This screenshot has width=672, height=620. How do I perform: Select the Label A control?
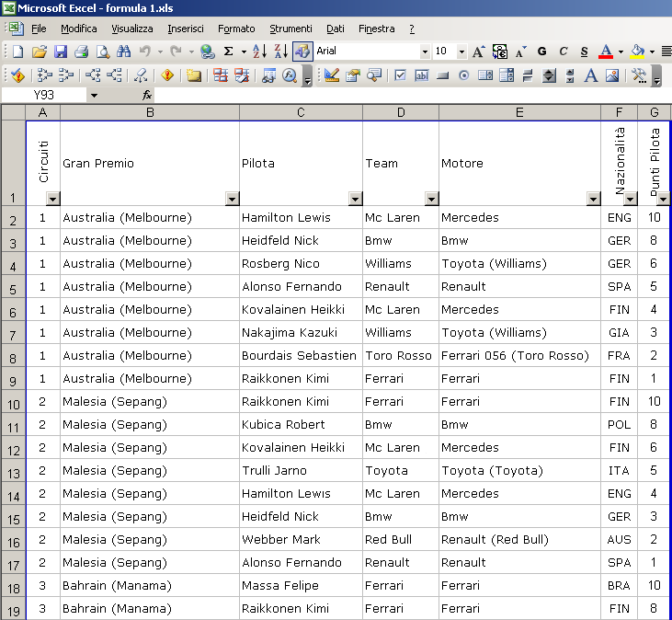coord(591,76)
